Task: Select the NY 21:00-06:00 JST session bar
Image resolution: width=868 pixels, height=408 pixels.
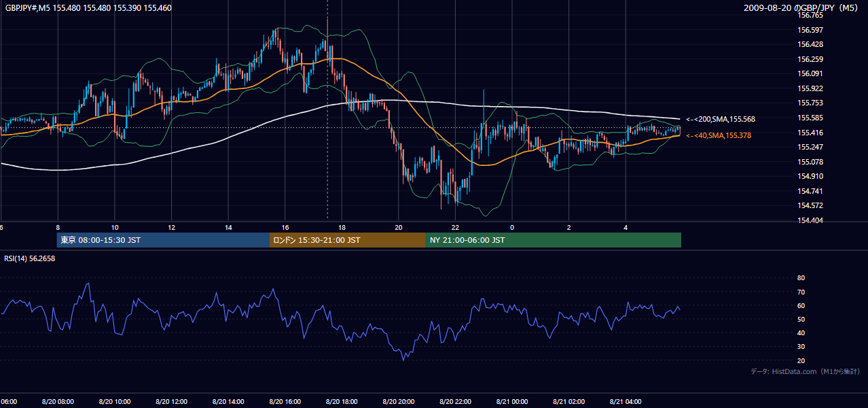Action: tap(554, 240)
